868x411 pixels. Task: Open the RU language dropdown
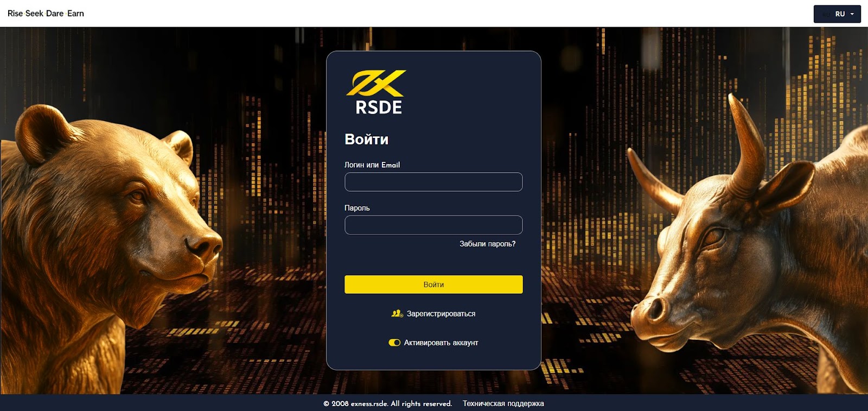[x=837, y=14]
